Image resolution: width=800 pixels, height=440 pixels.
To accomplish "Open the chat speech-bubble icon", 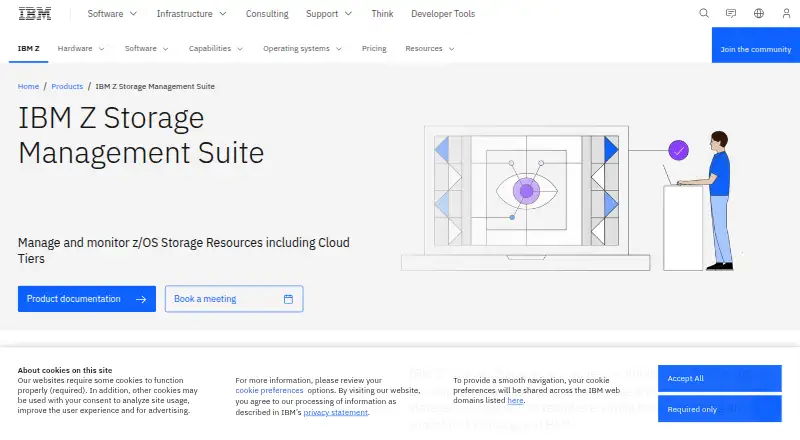I will tap(731, 13).
